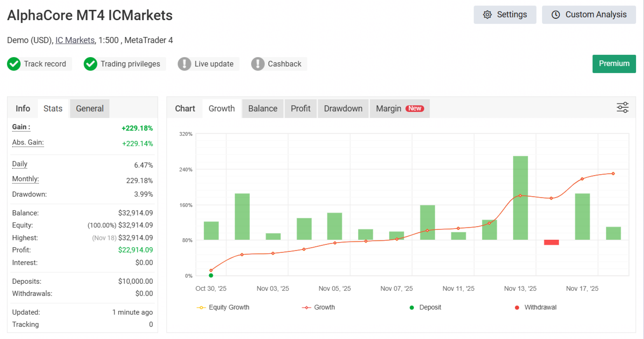Image resolution: width=644 pixels, height=339 pixels.
Task: Click the Live update exclamation icon
Action: (x=185, y=64)
